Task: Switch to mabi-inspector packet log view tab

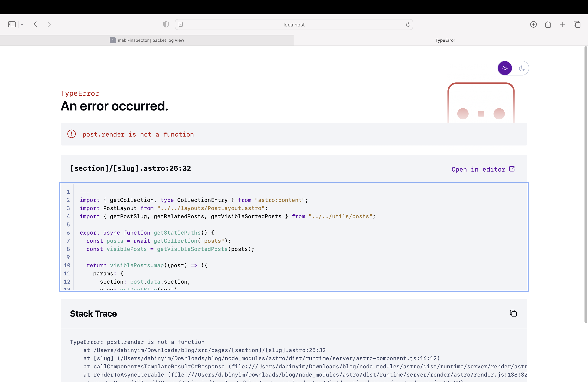Action: 147,40
